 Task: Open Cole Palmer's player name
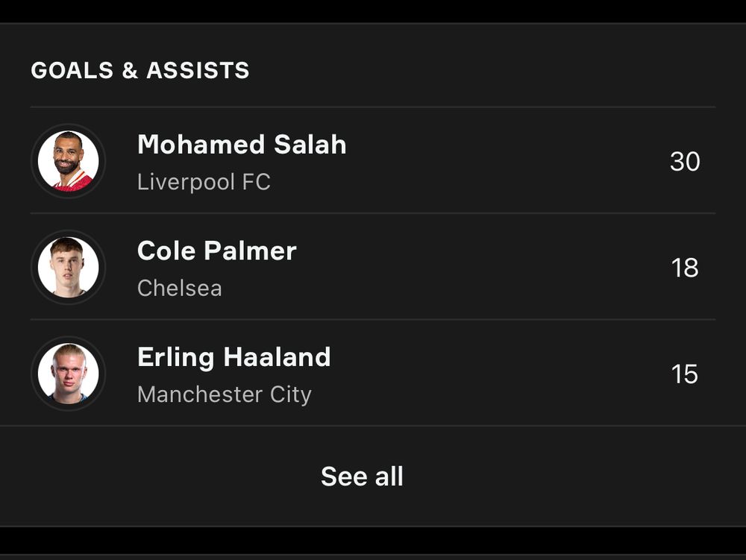(217, 251)
